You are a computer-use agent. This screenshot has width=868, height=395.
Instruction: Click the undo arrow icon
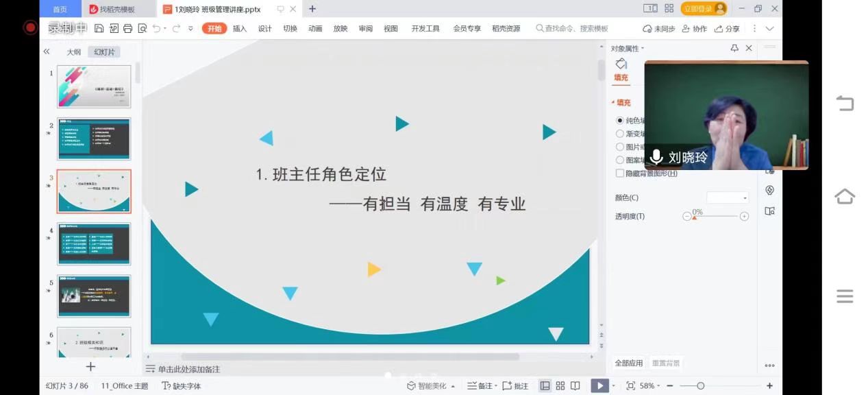coord(157,29)
